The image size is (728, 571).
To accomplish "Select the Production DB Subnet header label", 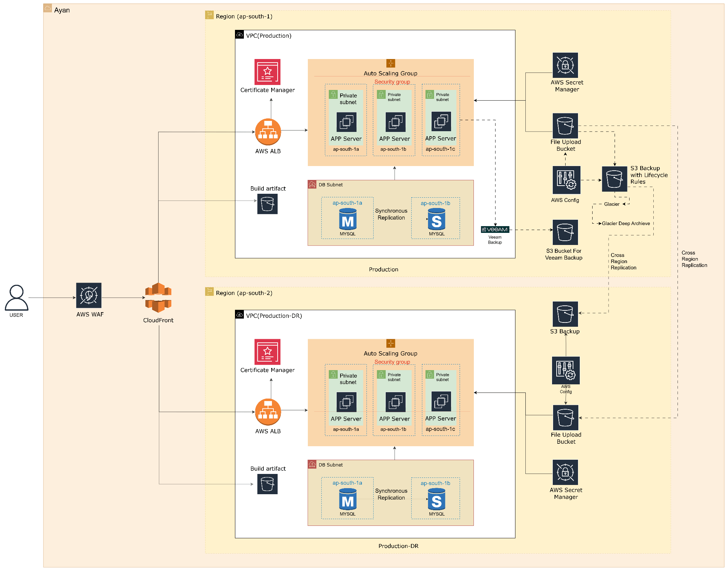I will [331, 185].
